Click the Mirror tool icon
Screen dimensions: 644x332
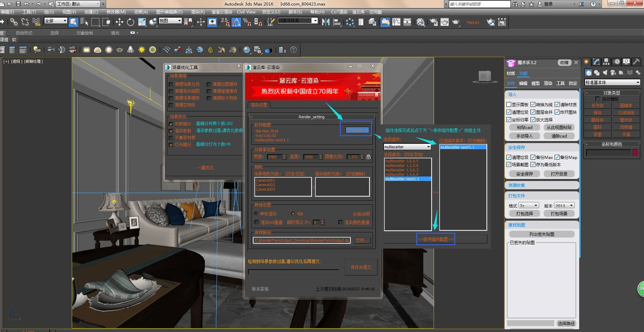click(326, 22)
